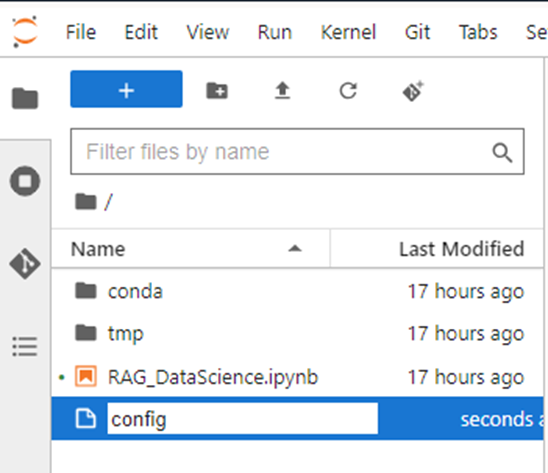The height and width of the screenshot is (473, 548).
Task: Click the Git clone icon in toolbar
Action: tap(413, 91)
